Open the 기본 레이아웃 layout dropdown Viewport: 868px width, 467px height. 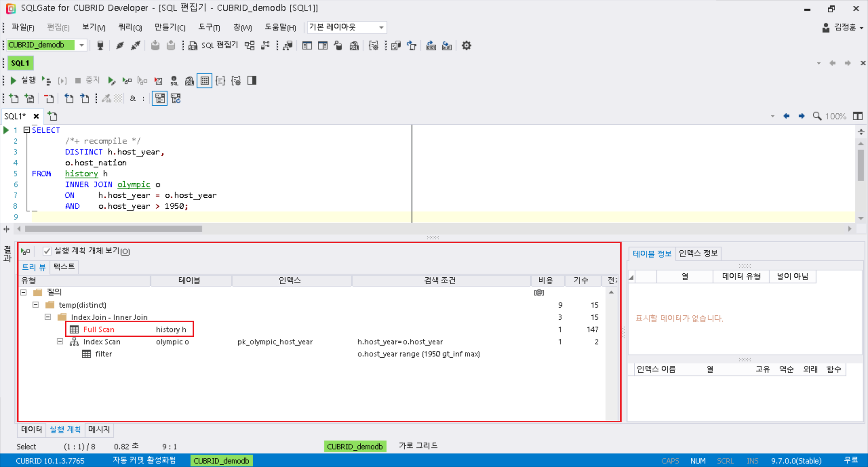click(381, 28)
